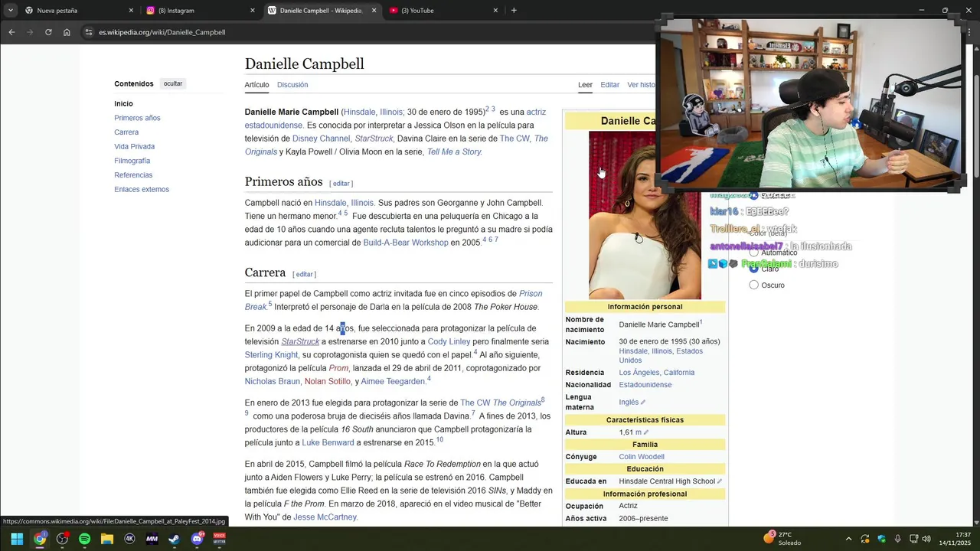Open Steam from the taskbar
The width and height of the screenshot is (980, 551).
175,539
